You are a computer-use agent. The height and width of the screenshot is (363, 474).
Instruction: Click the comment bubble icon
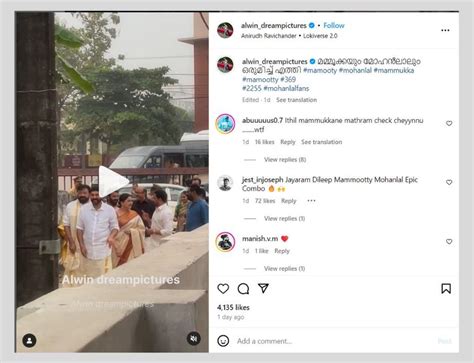pyautogui.click(x=243, y=289)
